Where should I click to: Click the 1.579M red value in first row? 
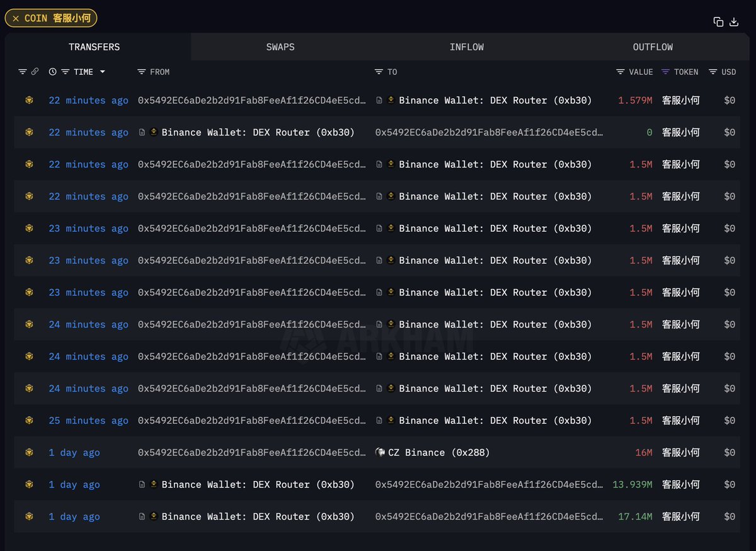[635, 100]
